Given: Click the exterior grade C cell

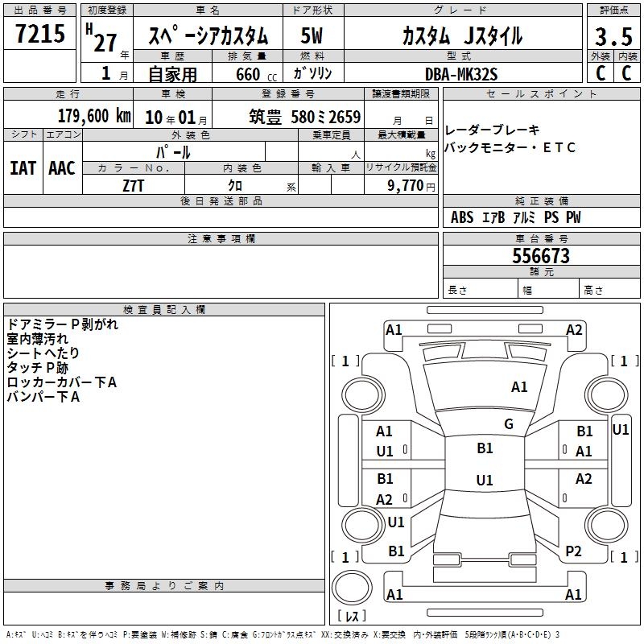Looking at the screenshot, I should [600, 72].
